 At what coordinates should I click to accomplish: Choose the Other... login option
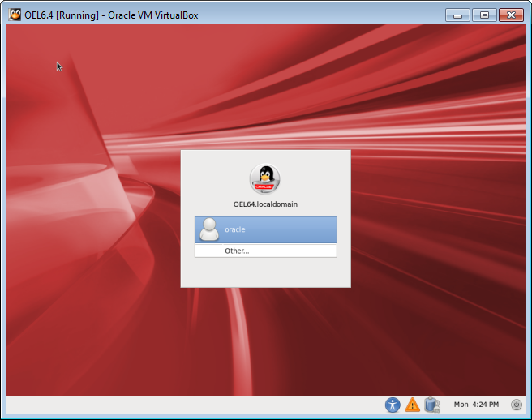[x=266, y=251]
